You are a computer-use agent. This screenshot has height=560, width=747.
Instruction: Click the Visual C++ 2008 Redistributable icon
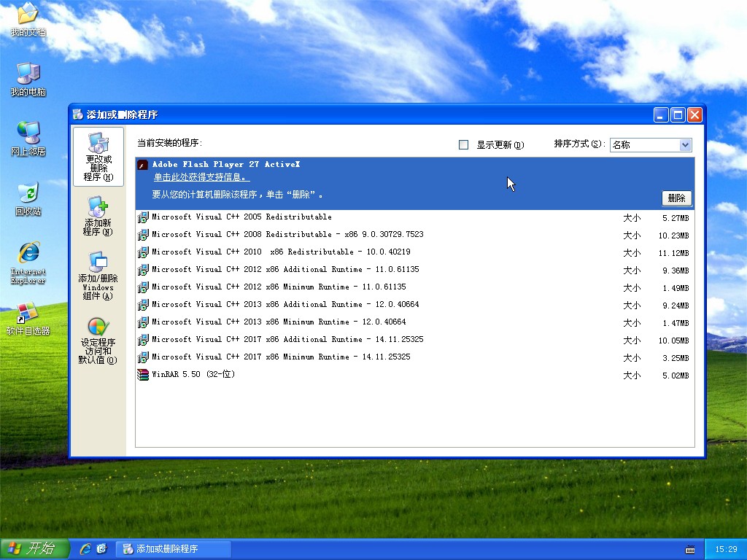[x=143, y=236]
